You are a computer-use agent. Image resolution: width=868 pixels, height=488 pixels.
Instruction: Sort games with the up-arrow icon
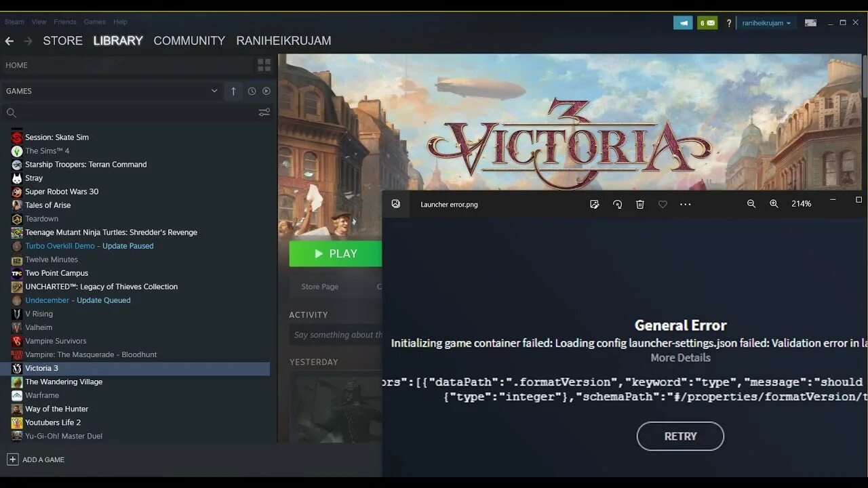pos(233,91)
